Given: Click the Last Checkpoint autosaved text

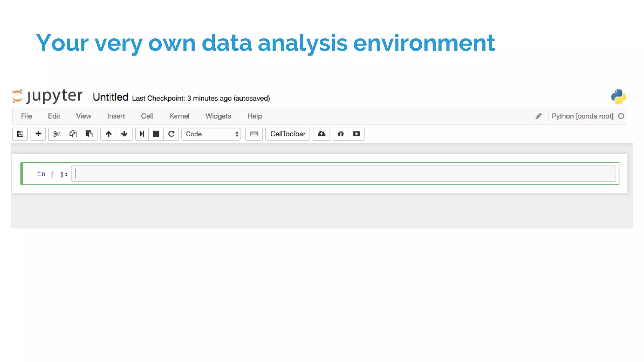Looking at the screenshot, I should coord(201,98).
